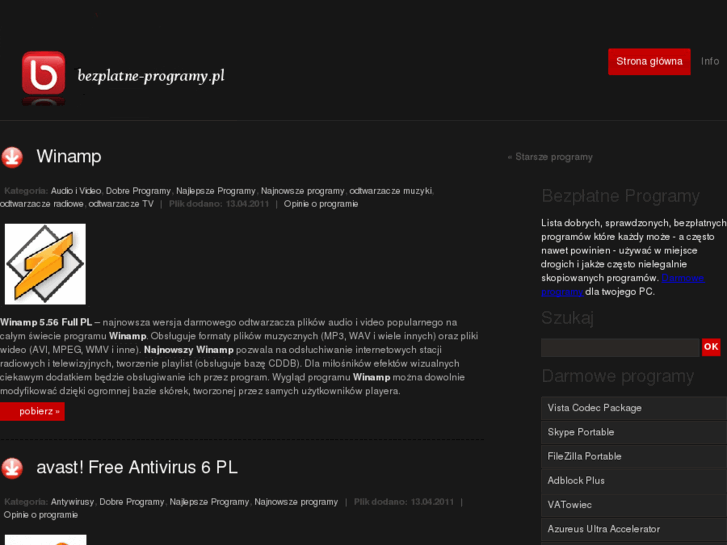Open Opinie o programie for Winamp
This screenshot has width=727, height=545.
(321, 204)
